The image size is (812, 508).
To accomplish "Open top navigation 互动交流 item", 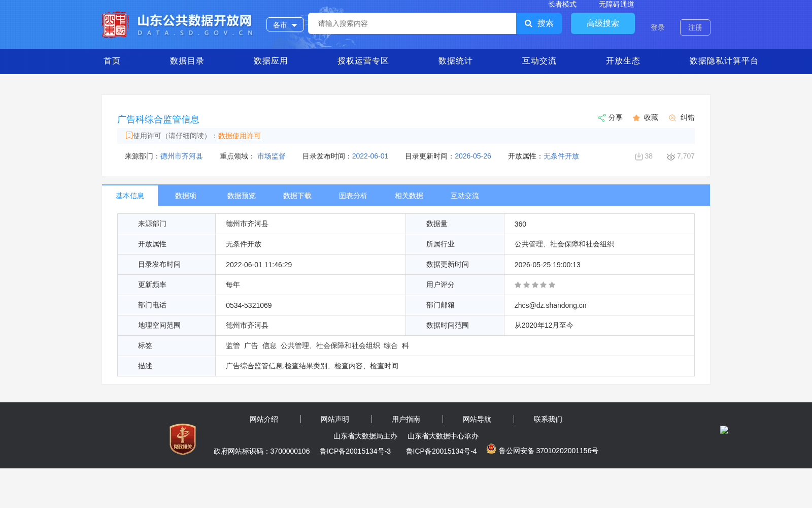I will tap(539, 61).
